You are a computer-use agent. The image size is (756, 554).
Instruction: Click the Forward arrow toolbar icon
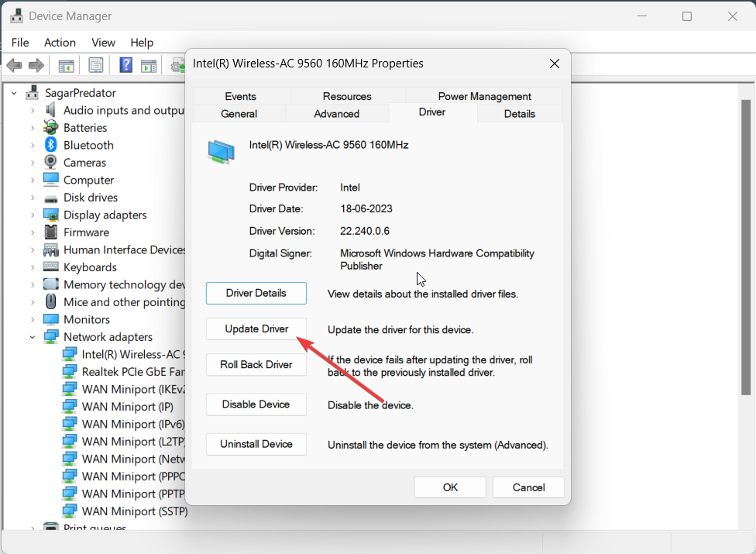pyautogui.click(x=36, y=65)
